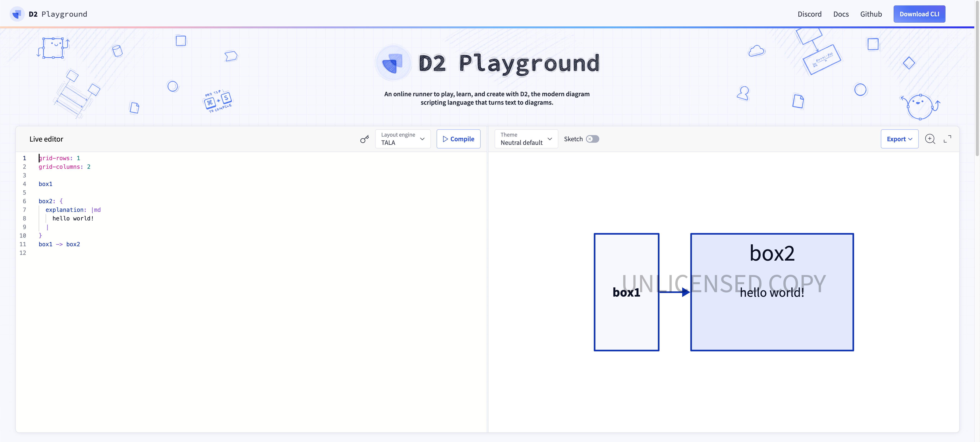Open the Docs link

click(841, 14)
